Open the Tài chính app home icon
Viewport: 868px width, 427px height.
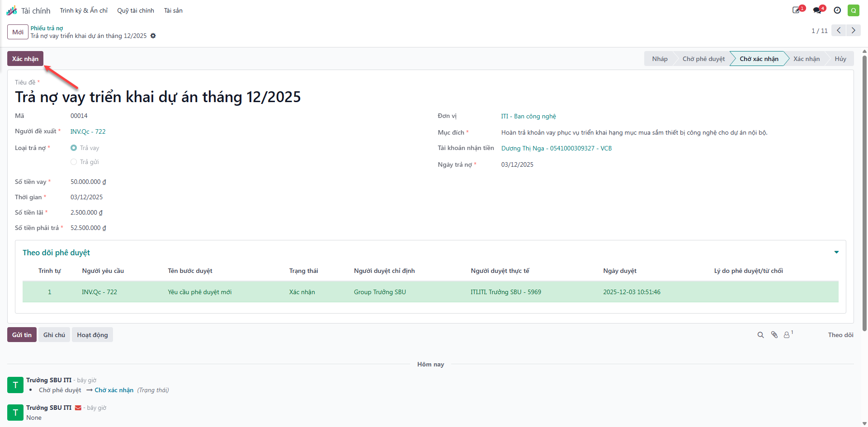(12, 10)
